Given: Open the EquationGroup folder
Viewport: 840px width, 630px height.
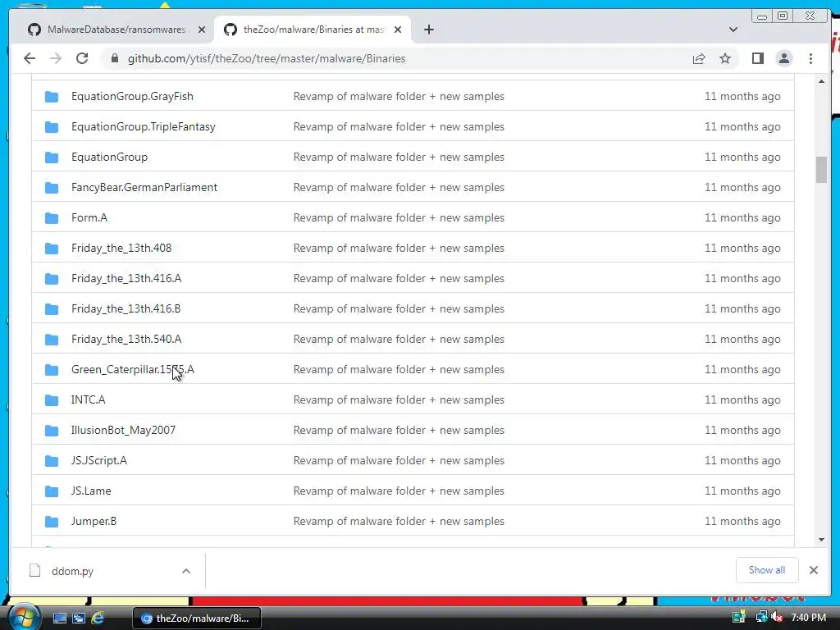Looking at the screenshot, I should pos(109,157).
